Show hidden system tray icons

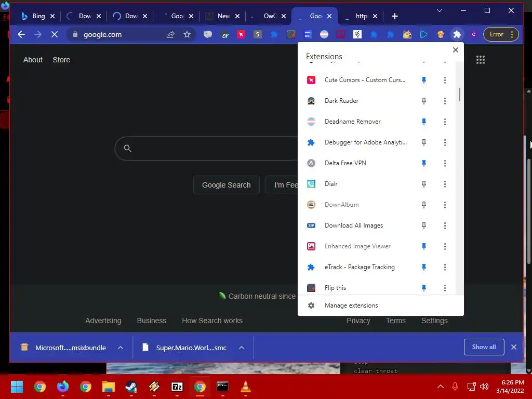point(441,387)
